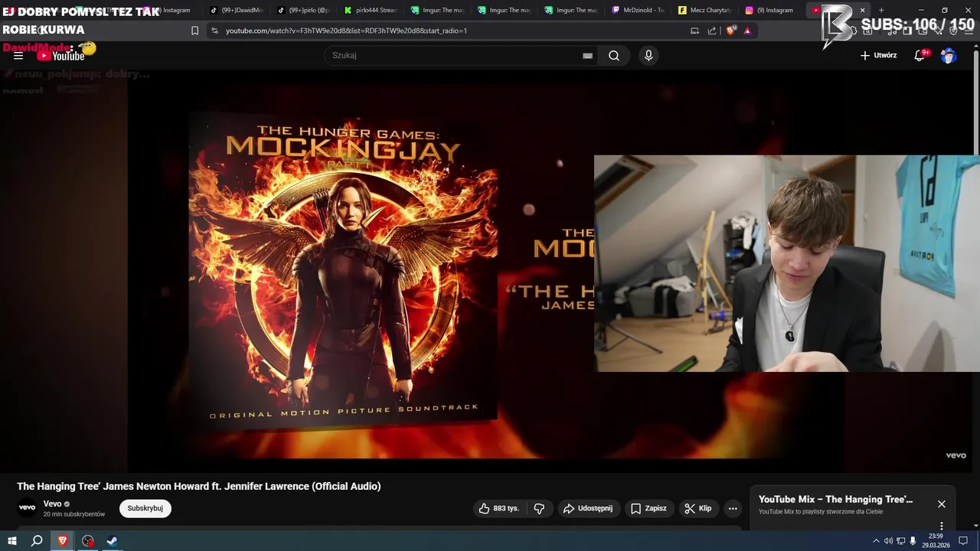This screenshot has height=551, width=980.
Task: Switch to the (99+)pirlo TikTok tab
Action: 304,10
